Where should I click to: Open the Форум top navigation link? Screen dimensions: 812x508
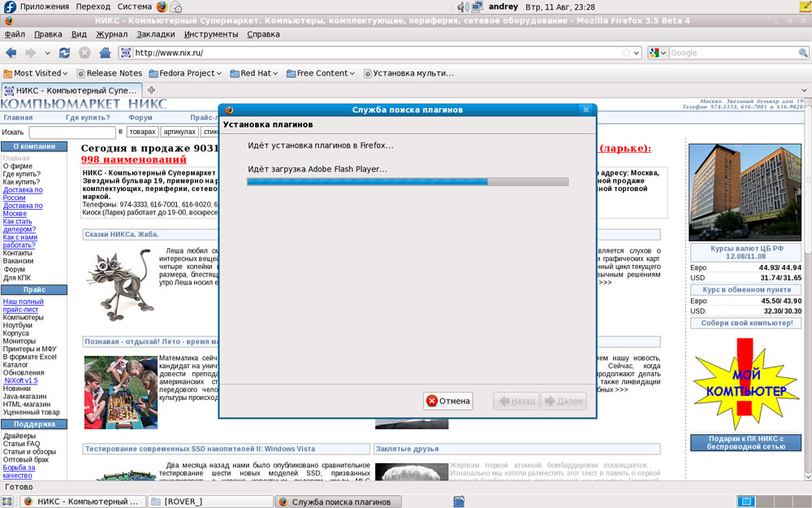click(x=140, y=118)
